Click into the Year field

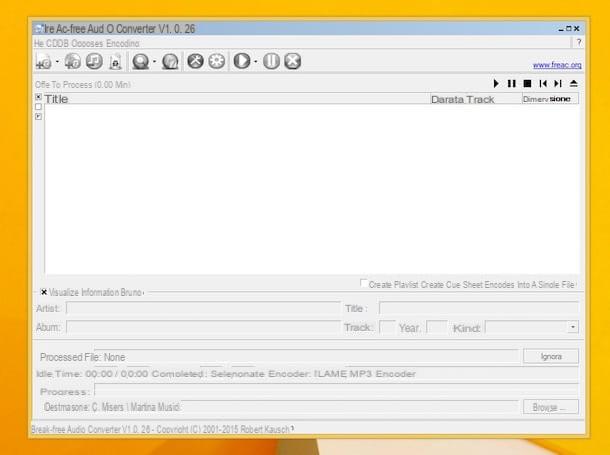(437, 327)
